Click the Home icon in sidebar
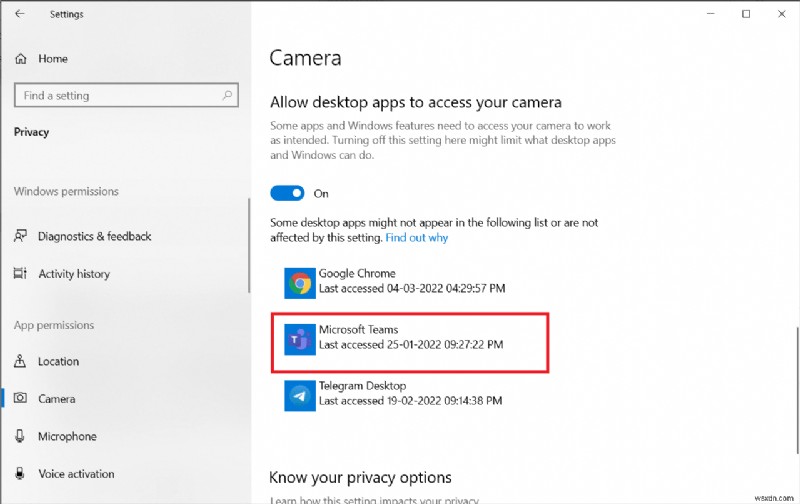800x504 pixels. pos(21,59)
